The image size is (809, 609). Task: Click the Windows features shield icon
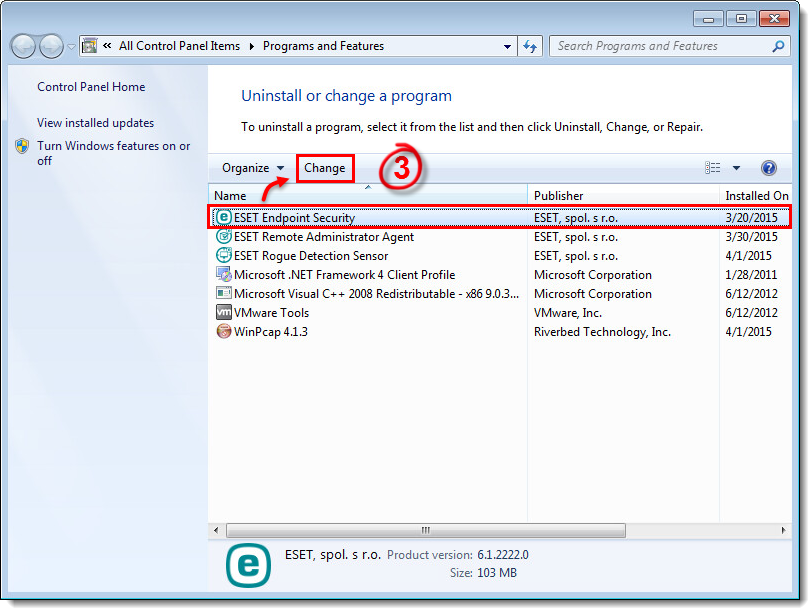tap(22, 146)
